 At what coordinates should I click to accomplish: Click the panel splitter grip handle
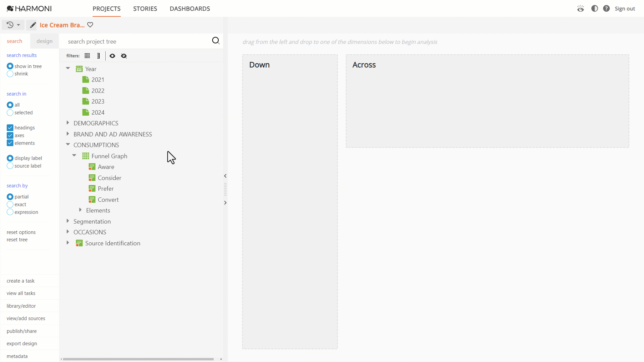pos(225,189)
